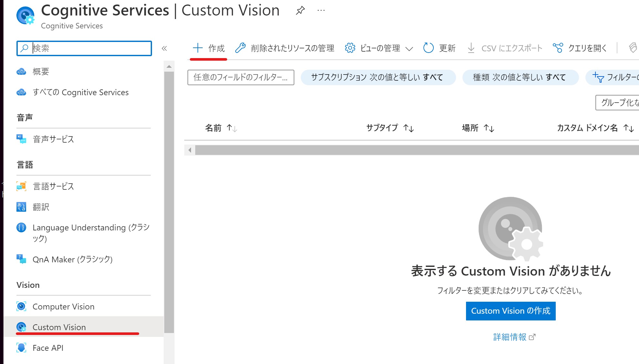The height and width of the screenshot is (364, 639).
Task: Sort by 名前 column header
Action: click(x=221, y=128)
